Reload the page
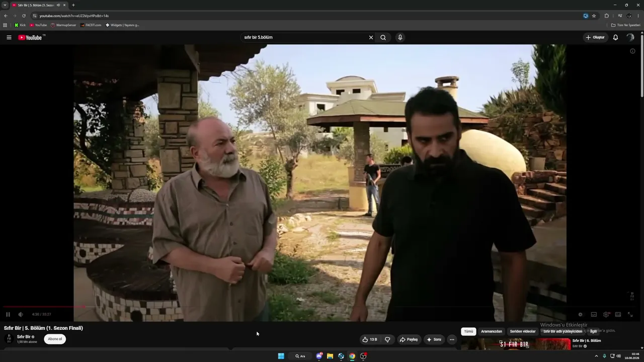This screenshot has height=362, width=644. point(24,16)
